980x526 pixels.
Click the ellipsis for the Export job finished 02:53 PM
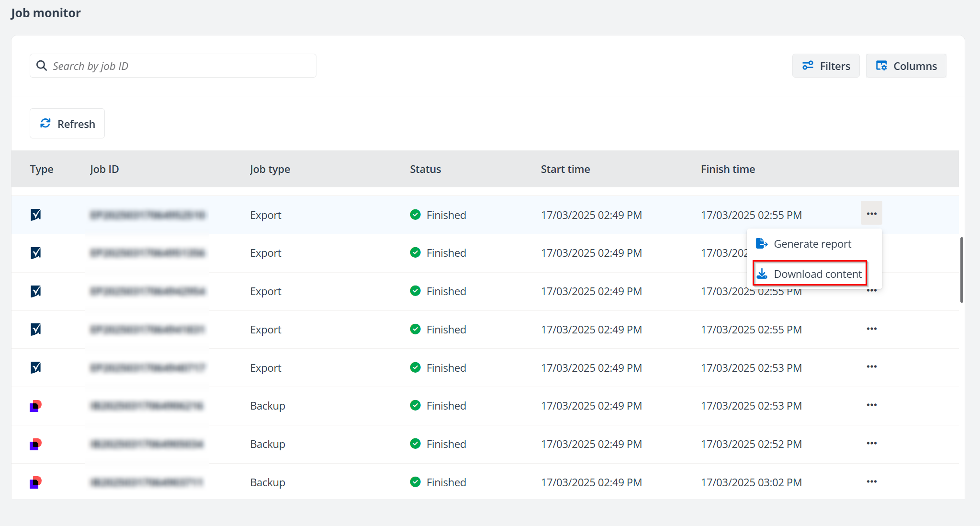tap(871, 367)
